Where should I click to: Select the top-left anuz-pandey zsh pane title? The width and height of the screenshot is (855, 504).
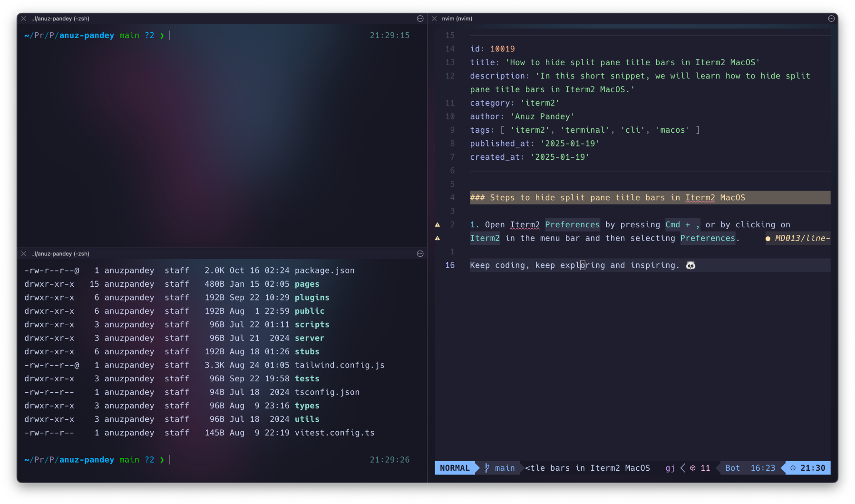click(60, 19)
